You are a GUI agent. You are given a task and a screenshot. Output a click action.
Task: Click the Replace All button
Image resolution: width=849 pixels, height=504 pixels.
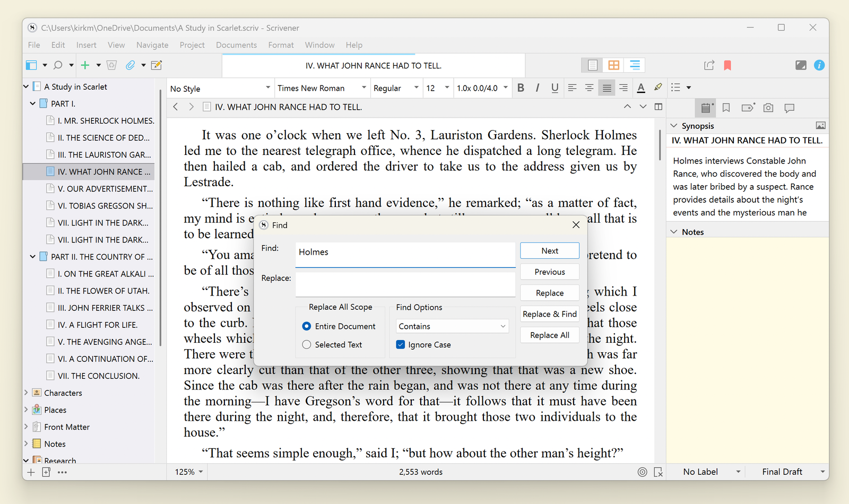point(549,335)
